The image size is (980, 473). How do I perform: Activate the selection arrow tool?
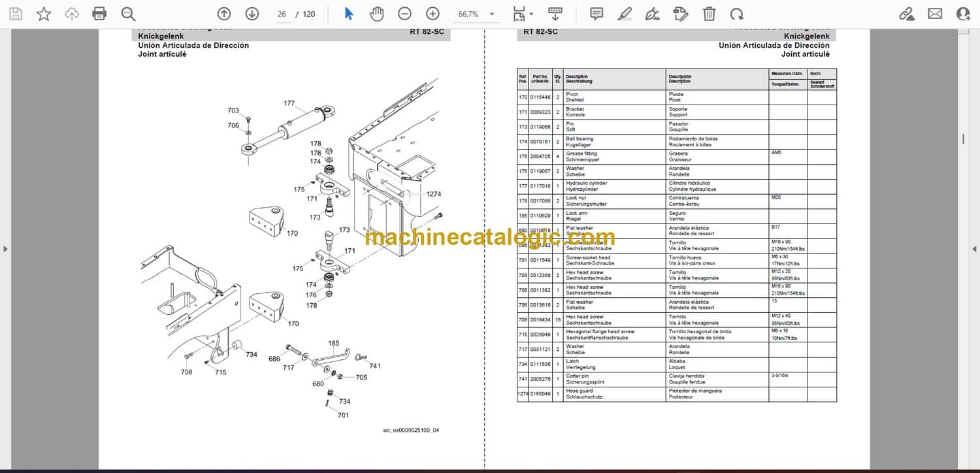tap(349, 14)
